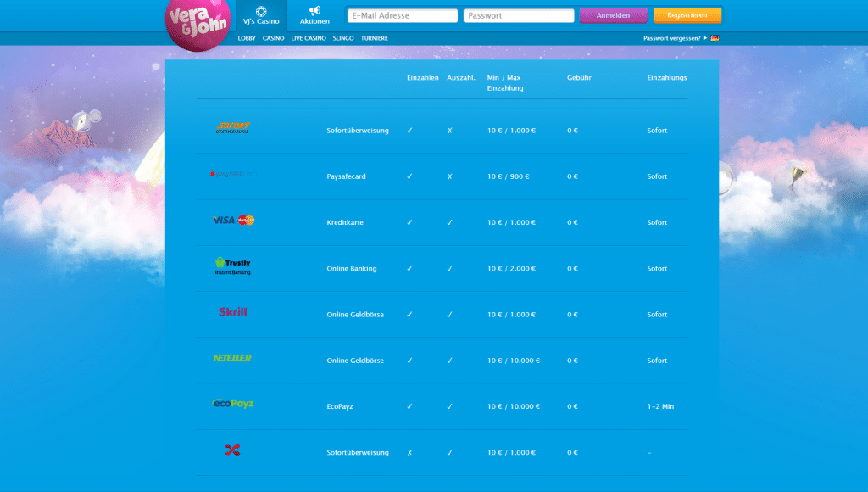The height and width of the screenshot is (492, 868).
Task: Click the Paysafecard logo
Action: [x=233, y=173]
